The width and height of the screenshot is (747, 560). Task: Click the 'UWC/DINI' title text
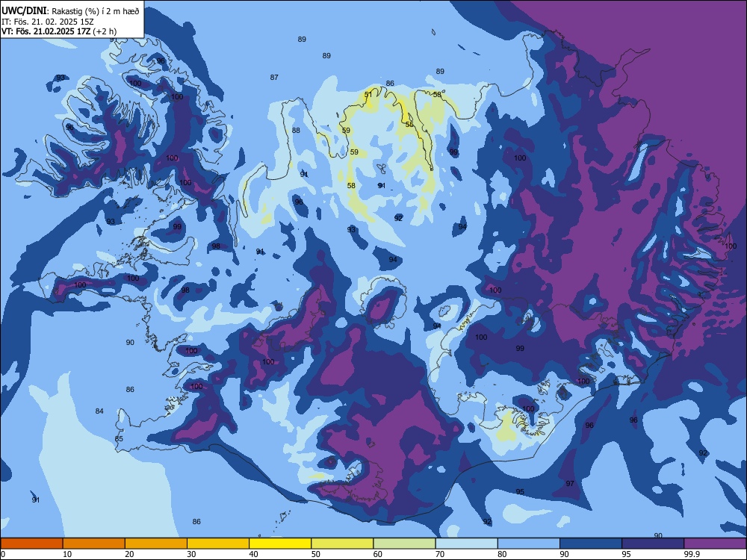[x=24, y=10]
